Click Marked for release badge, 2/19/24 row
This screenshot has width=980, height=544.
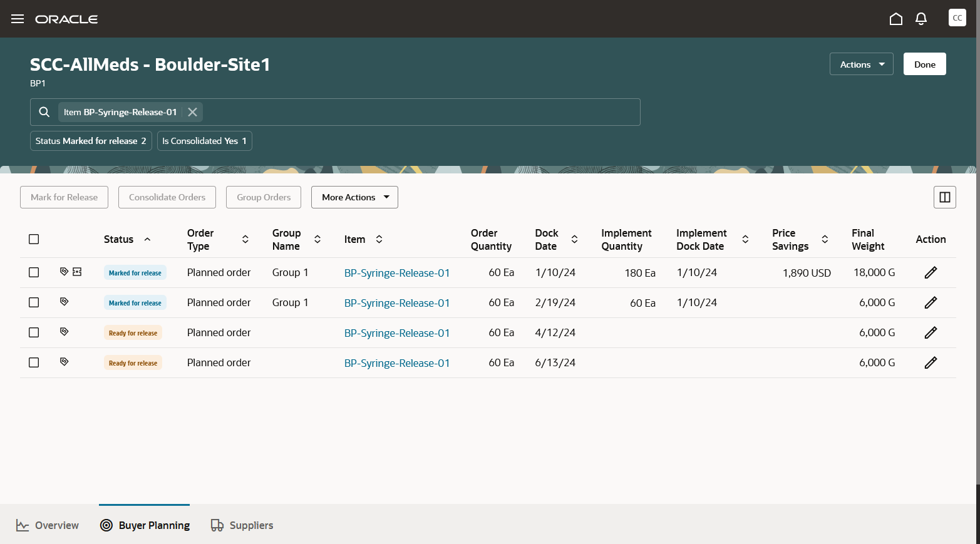(x=135, y=303)
